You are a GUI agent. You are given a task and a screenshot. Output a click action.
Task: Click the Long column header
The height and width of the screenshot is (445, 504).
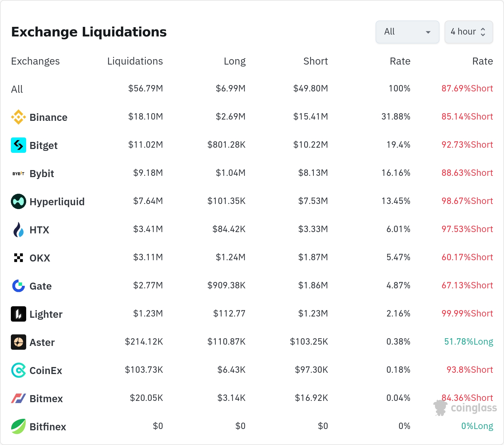click(x=234, y=61)
